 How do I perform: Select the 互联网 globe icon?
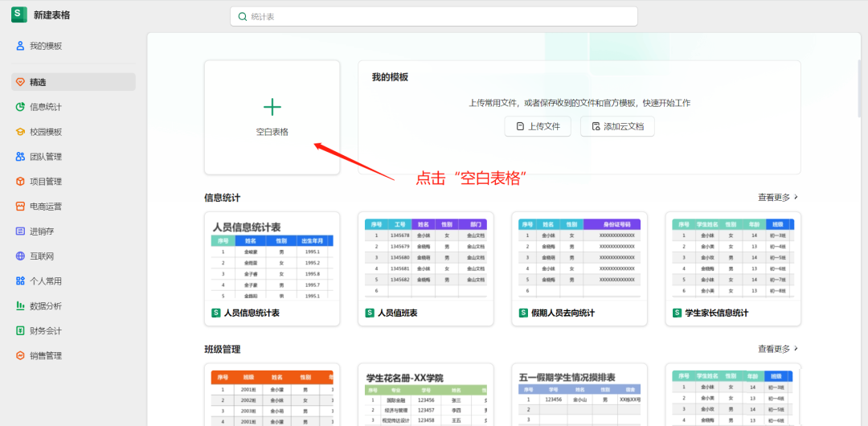(x=21, y=256)
